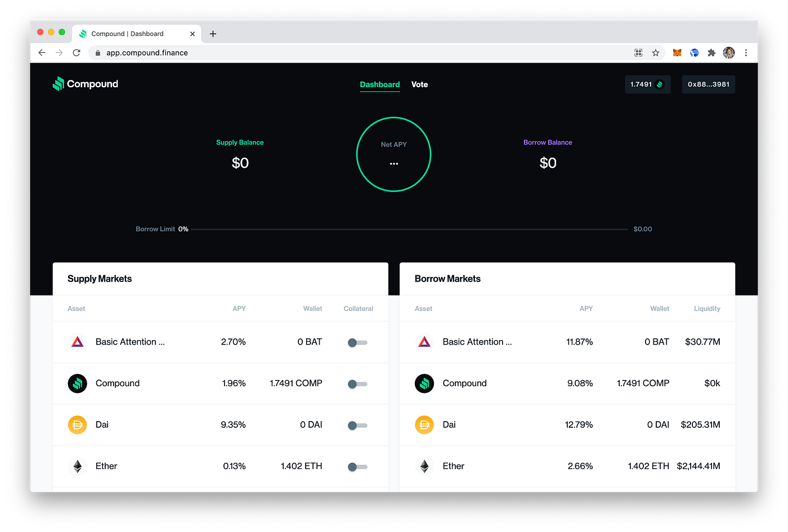The width and height of the screenshot is (788, 532).
Task: Click the Borrow Balance label
Action: click(548, 142)
